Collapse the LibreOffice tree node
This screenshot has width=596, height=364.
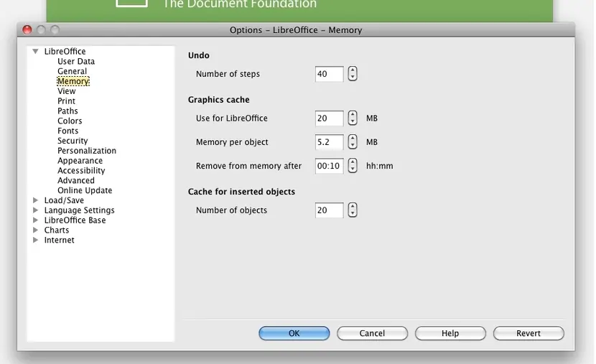click(x=35, y=51)
